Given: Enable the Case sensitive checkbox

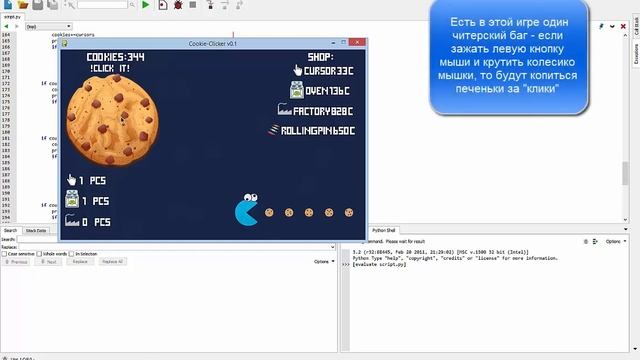Looking at the screenshot, I should 4,254.
